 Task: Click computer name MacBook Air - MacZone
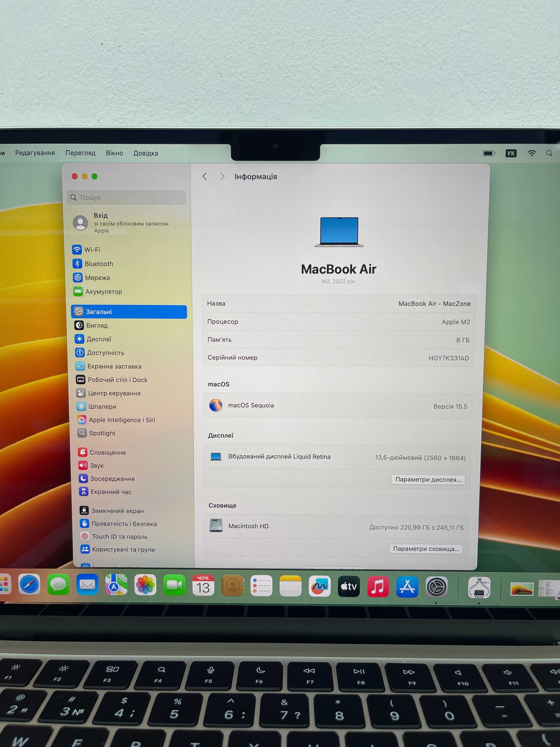pos(434,304)
